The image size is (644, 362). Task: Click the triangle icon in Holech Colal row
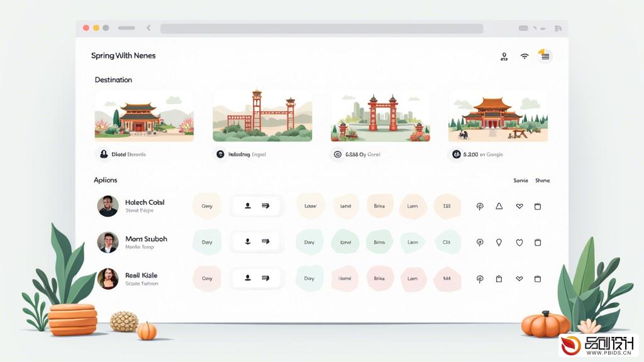click(x=499, y=206)
